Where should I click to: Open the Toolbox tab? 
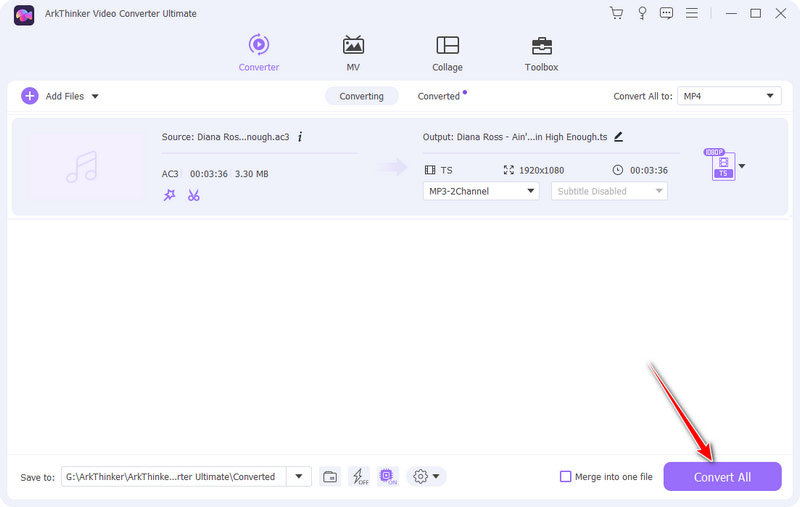coord(541,53)
